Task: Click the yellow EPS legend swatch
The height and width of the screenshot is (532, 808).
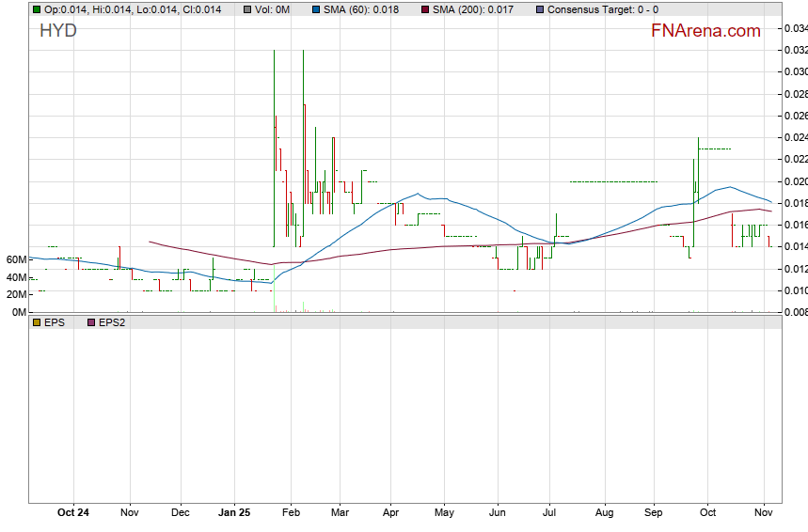Action: pyautogui.click(x=36, y=322)
